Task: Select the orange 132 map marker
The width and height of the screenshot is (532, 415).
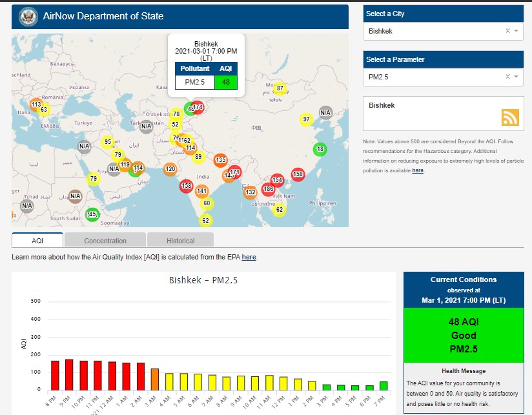Action: pyautogui.click(x=251, y=192)
